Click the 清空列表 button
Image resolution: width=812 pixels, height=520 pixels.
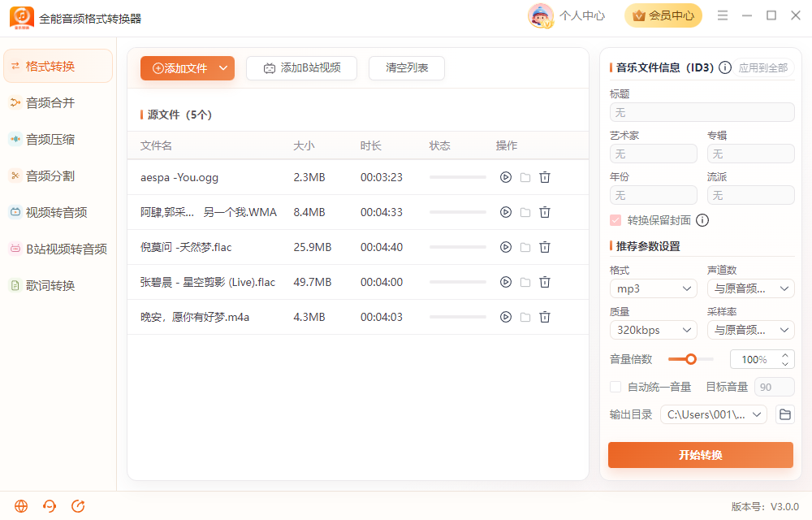(407, 68)
